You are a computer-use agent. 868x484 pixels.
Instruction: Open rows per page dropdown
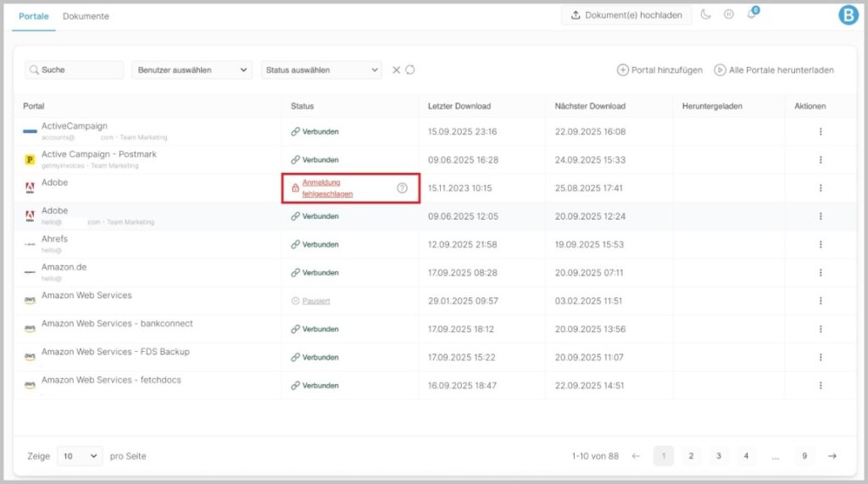click(80, 456)
